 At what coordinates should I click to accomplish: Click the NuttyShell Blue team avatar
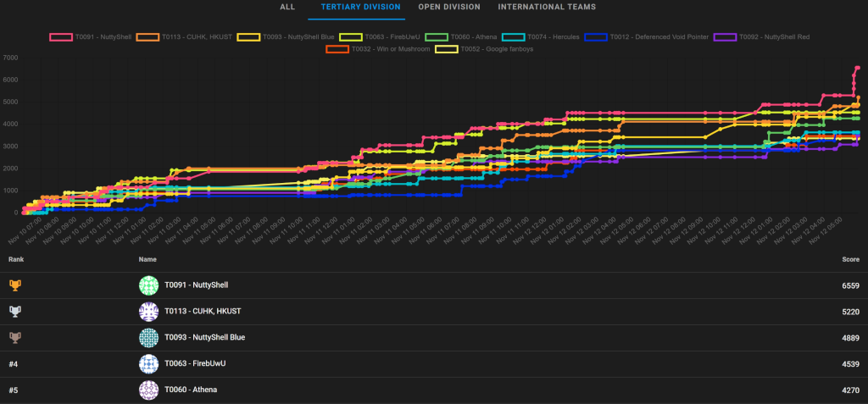(x=149, y=338)
